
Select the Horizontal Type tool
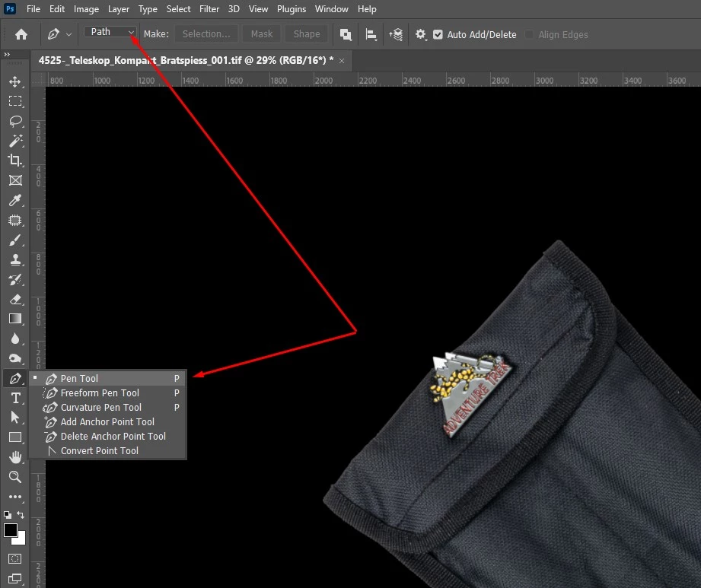click(15, 398)
